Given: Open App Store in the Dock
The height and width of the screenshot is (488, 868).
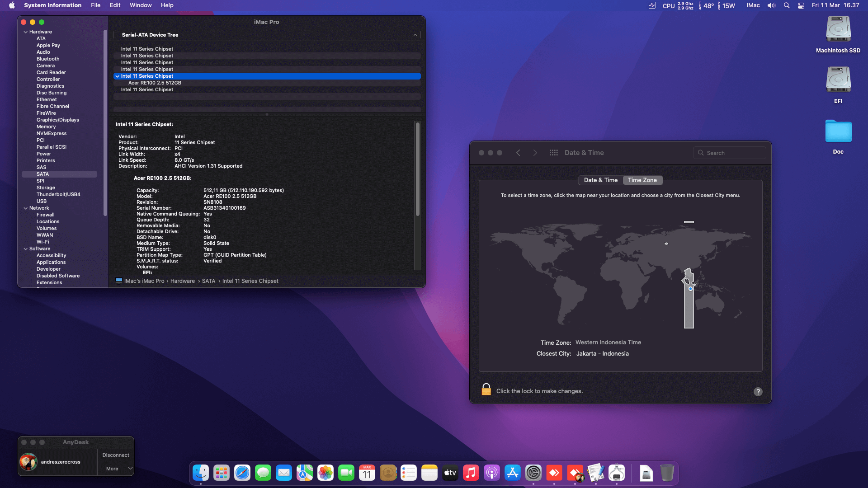Looking at the screenshot, I should [x=513, y=473].
